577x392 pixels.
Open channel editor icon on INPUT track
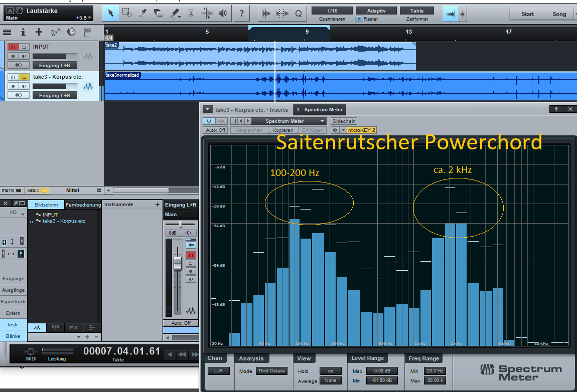coord(88,57)
